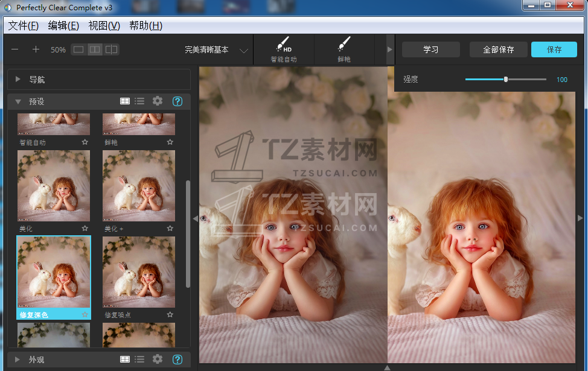This screenshot has width=588, height=371.
Task: Switch to split compare view layout
Action: coord(111,49)
